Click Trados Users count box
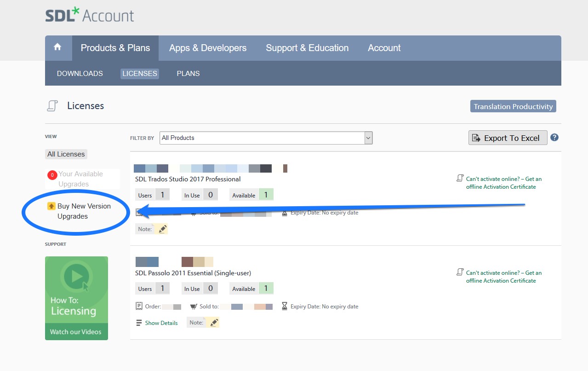The width and height of the screenshot is (588, 371). tap(153, 195)
